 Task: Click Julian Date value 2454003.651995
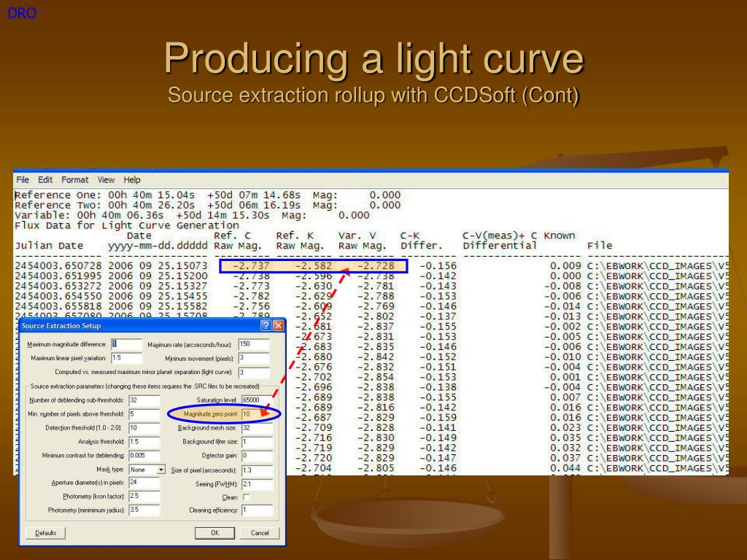[x=58, y=276]
